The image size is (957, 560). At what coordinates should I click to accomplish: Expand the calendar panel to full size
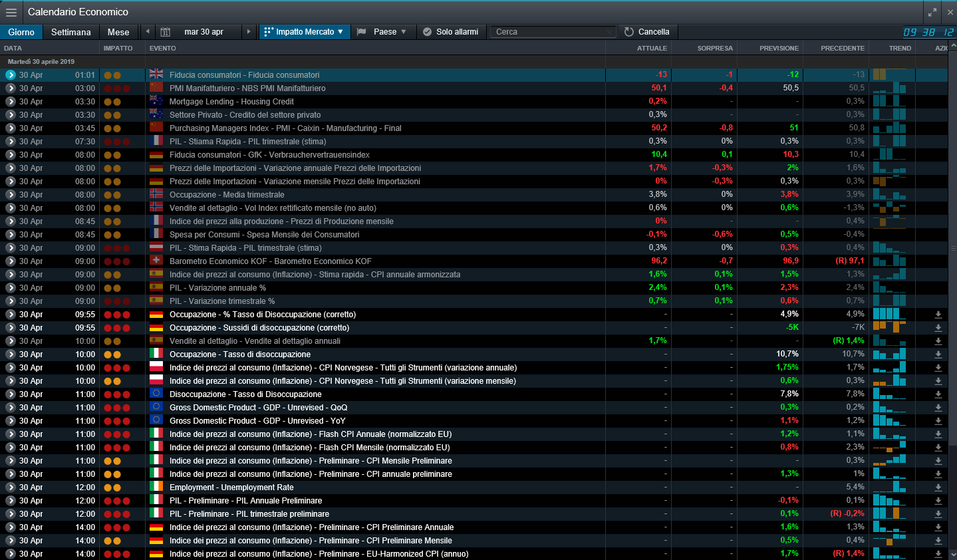click(932, 12)
